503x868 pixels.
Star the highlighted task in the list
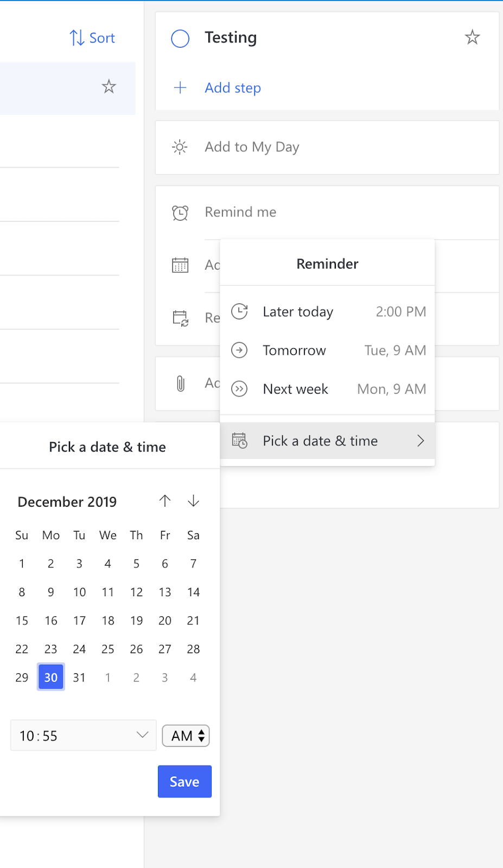(x=109, y=87)
